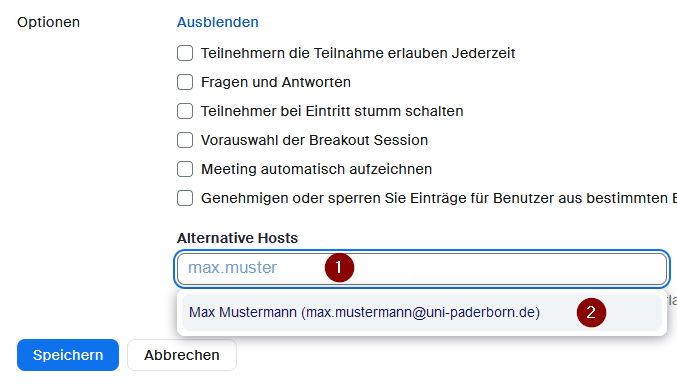Click the Meeting automatisch aufzeichnen label text
Screen dimensions: 677x389
pos(316,169)
